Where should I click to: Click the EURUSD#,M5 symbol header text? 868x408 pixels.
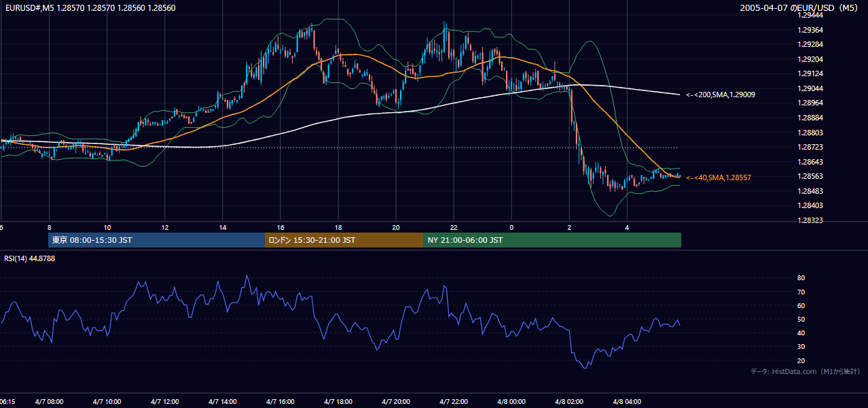[x=90, y=8]
